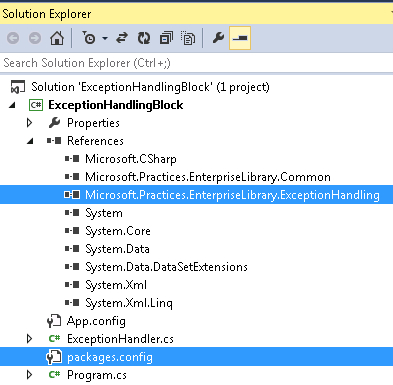
Task: Select Microsoft.Practices.EnterpriseLibrary.ExceptionHandling reference
Action: (232, 195)
